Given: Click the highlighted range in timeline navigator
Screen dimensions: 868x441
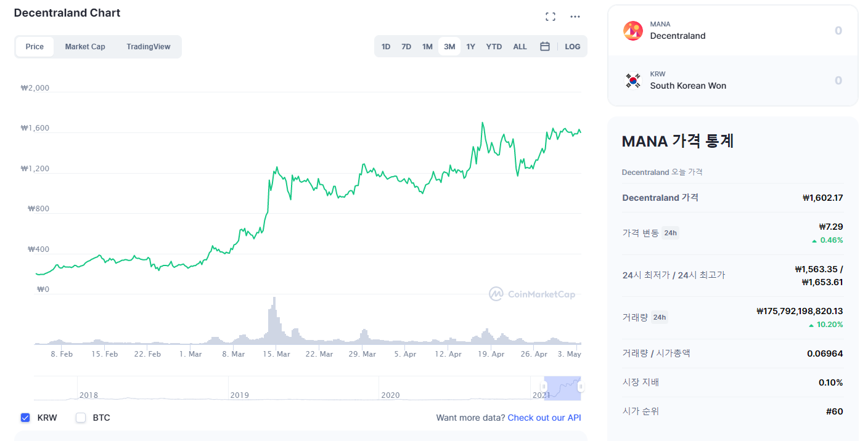Looking at the screenshot, I should [x=562, y=388].
